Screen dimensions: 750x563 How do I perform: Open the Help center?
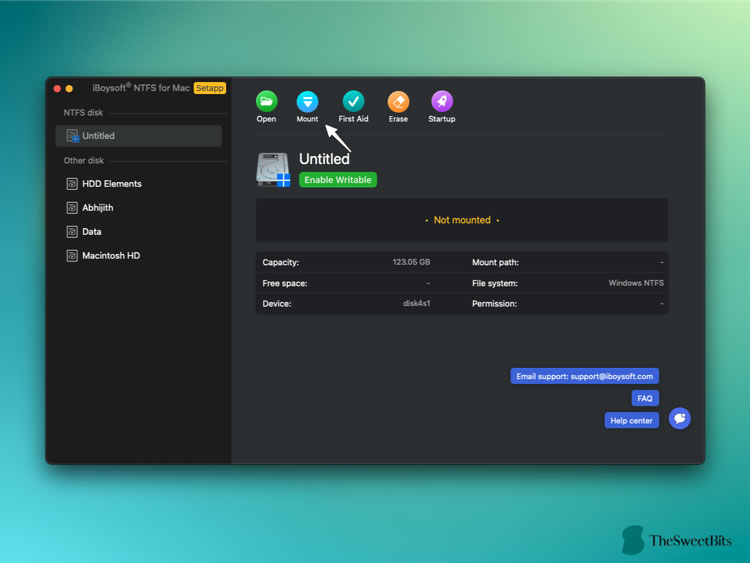pos(631,420)
